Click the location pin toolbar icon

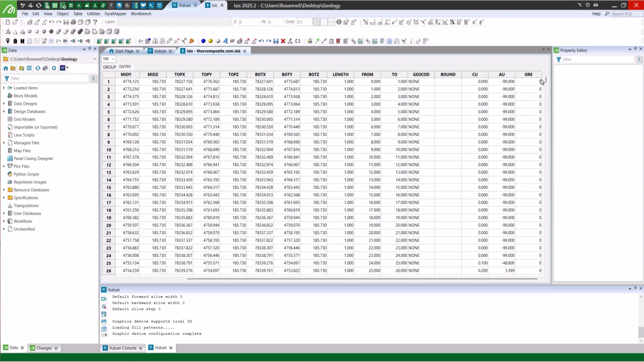(8, 41)
